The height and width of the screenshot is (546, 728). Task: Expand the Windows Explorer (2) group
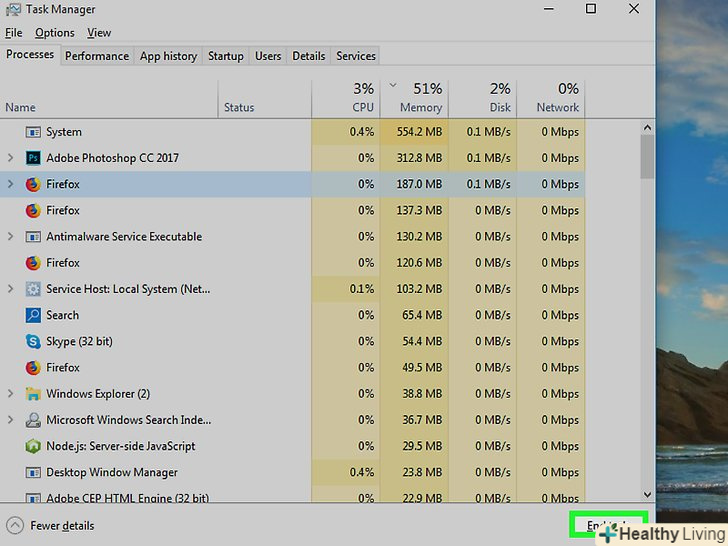coord(10,394)
